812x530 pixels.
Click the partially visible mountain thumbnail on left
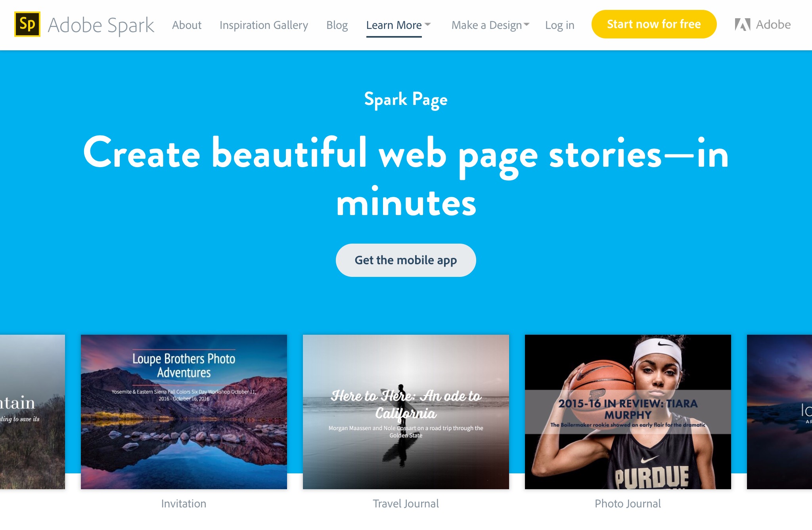[x=33, y=412]
